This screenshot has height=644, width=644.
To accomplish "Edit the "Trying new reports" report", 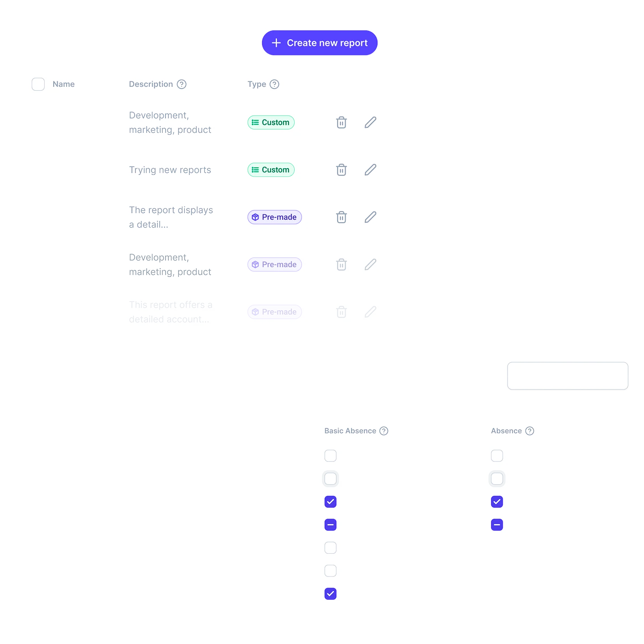I will pos(370,169).
